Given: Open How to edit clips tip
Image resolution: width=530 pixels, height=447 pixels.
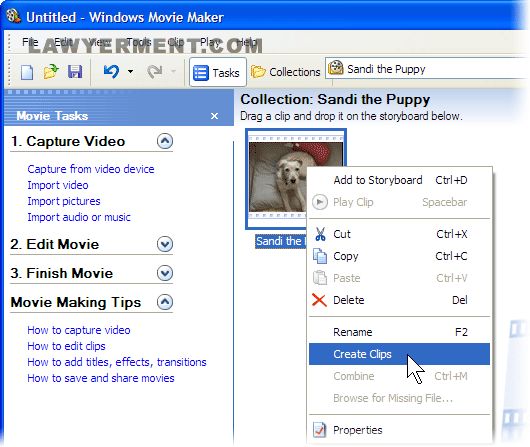Looking at the screenshot, I should pyautogui.click(x=66, y=346).
